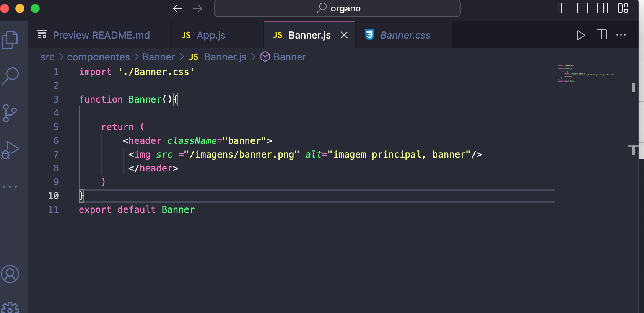Click the Preview icon on README tab
Viewport: 644px width, 313px height.
42,35
